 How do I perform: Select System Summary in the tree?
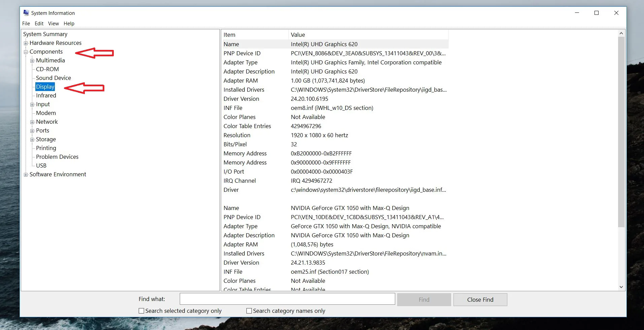pyautogui.click(x=45, y=34)
